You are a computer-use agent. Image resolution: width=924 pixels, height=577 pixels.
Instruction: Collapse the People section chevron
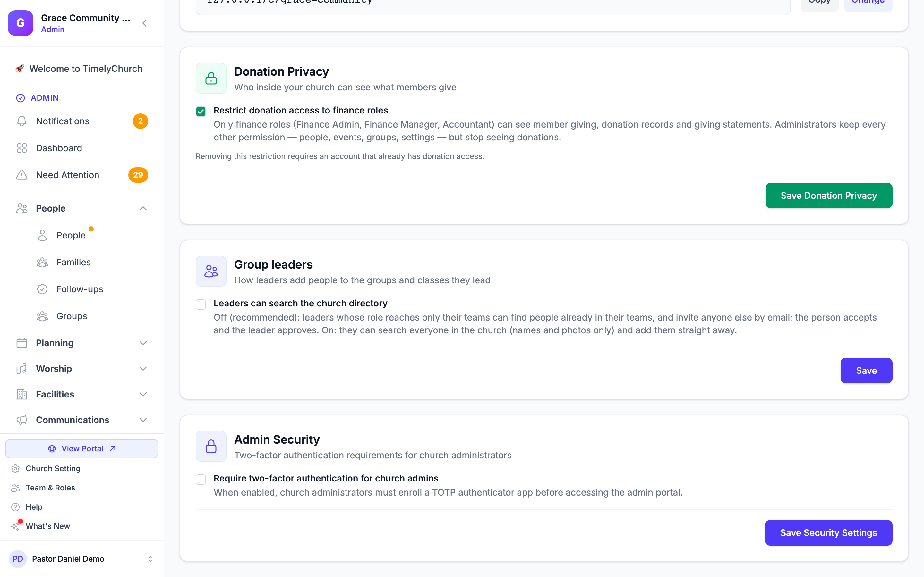pos(143,208)
